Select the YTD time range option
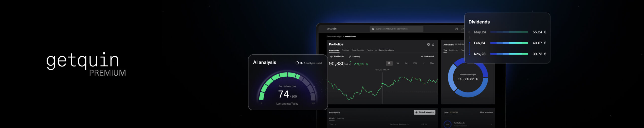Image resolution: width=644 pixels, height=128 pixels. [x=415, y=63]
